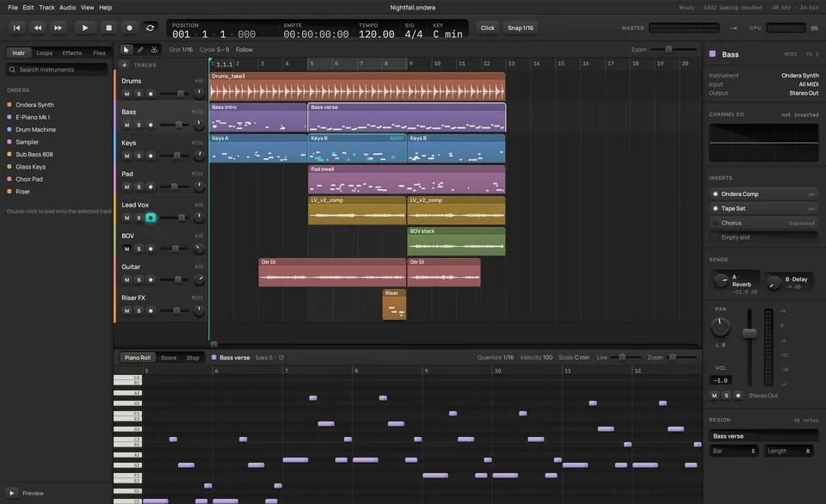Open the Audio menu
This screenshot has height=504, width=826.
(67, 8)
